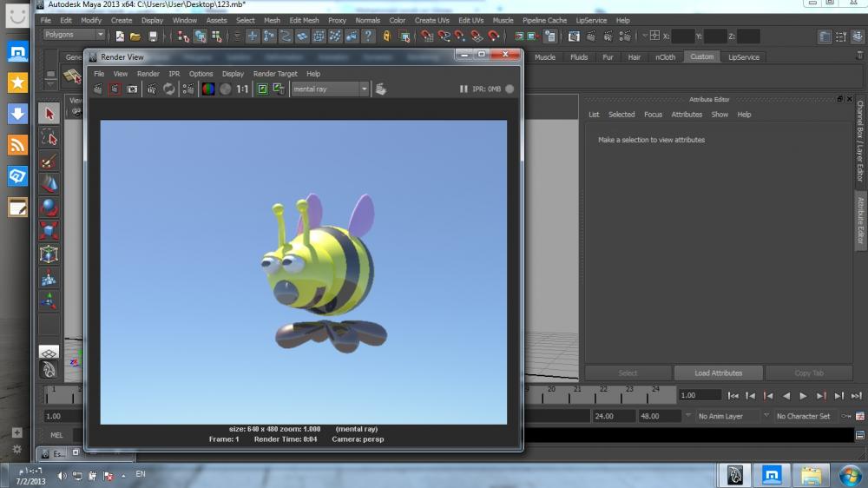Switch to the nCloth shelf tab

pos(665,57)
